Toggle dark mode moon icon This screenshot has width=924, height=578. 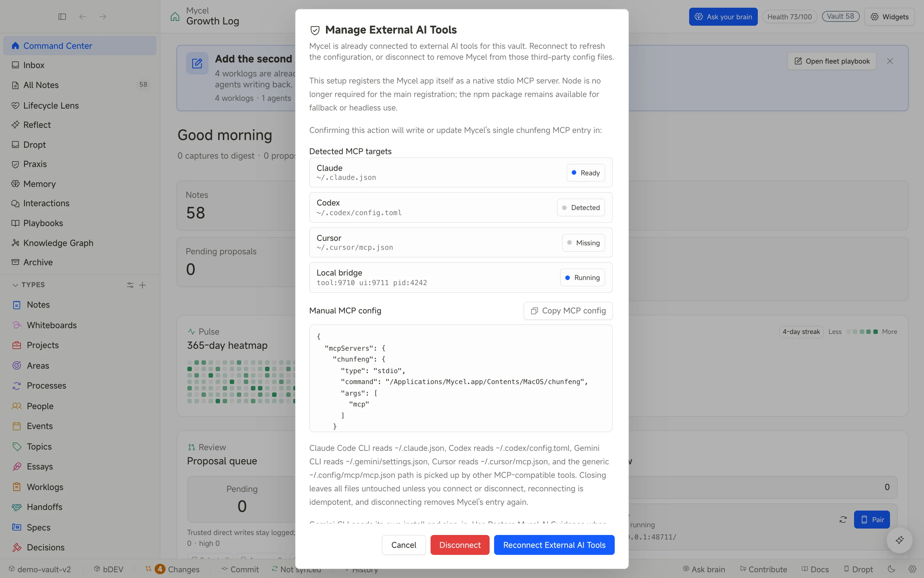click(x=892, y=569)
